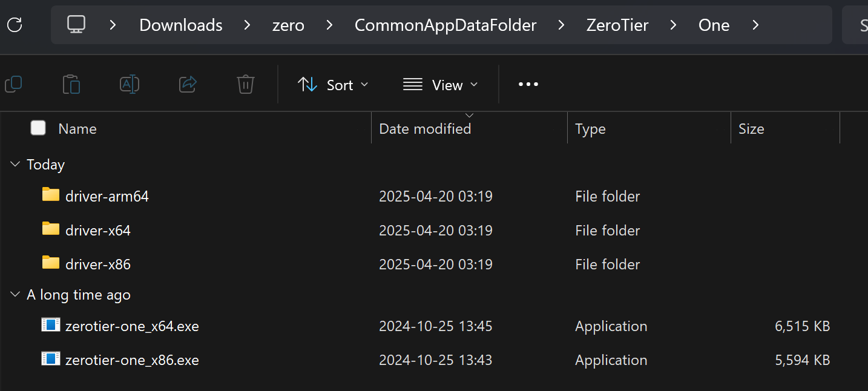
Task: Select the driver-x64 folder name
Action: pyautogui.click(x=98, y=230)
